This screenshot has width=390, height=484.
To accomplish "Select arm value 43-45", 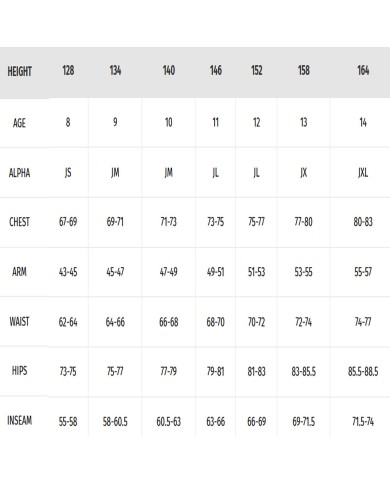I will coord(68,272).
